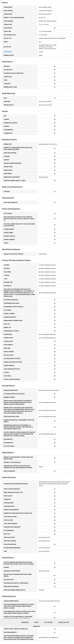Click the Thermometer checkmark
This screenshot has width=74, height=644.
55,133
